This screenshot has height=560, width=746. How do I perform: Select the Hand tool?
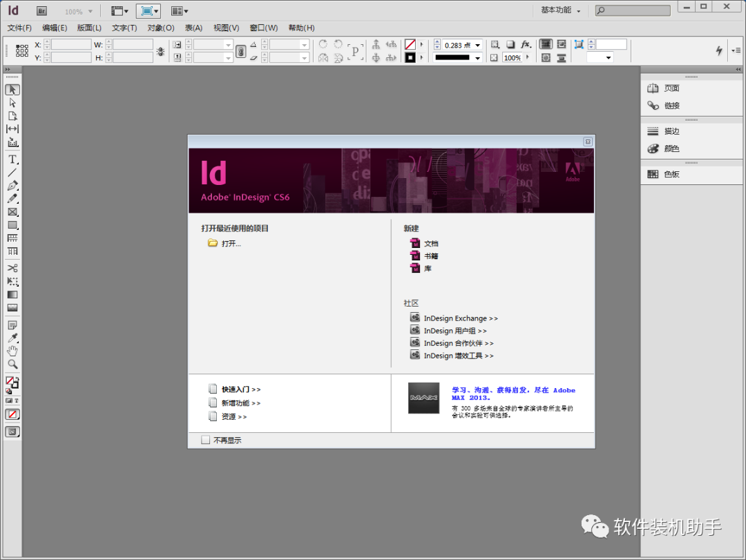12,351
